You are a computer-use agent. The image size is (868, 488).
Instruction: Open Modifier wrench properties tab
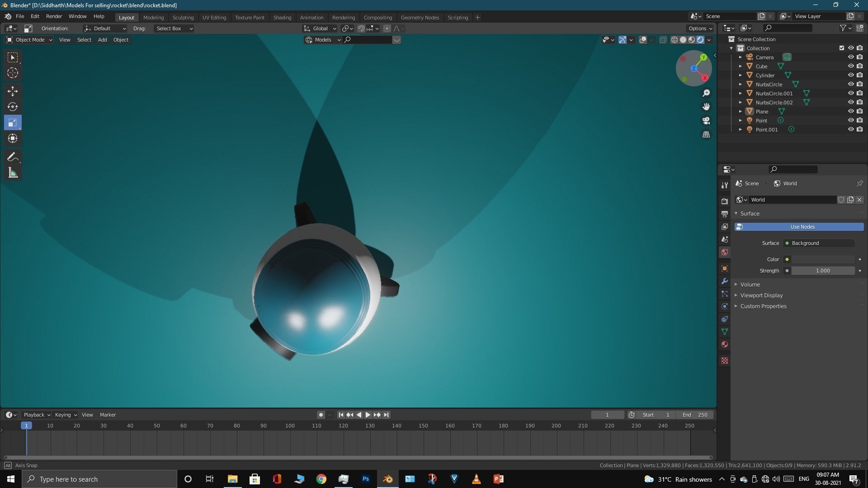[725, 281]
